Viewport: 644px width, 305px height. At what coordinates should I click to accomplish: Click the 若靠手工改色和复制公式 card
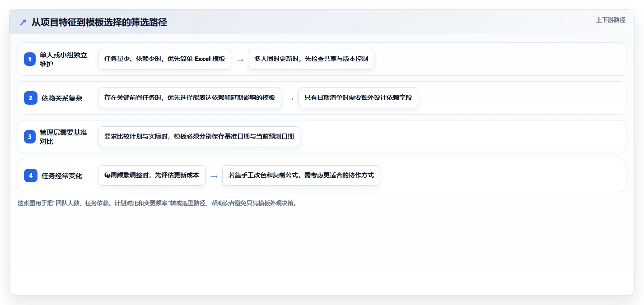coord(301,176)
